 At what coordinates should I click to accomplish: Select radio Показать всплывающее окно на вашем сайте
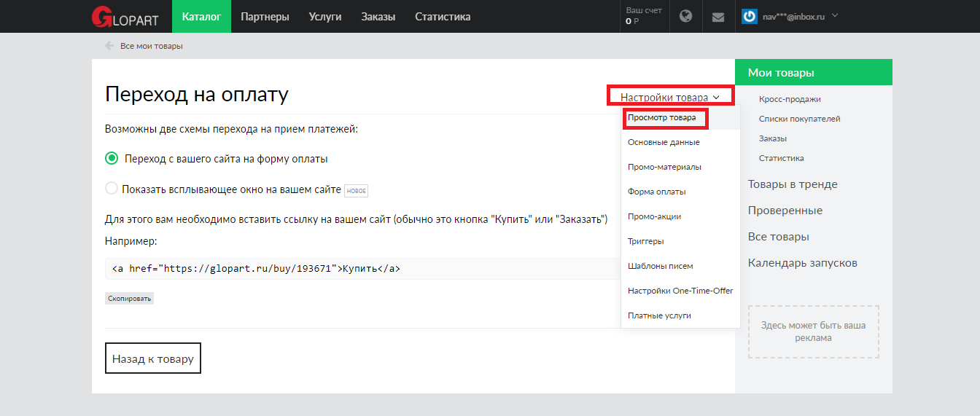click(112, 189)
